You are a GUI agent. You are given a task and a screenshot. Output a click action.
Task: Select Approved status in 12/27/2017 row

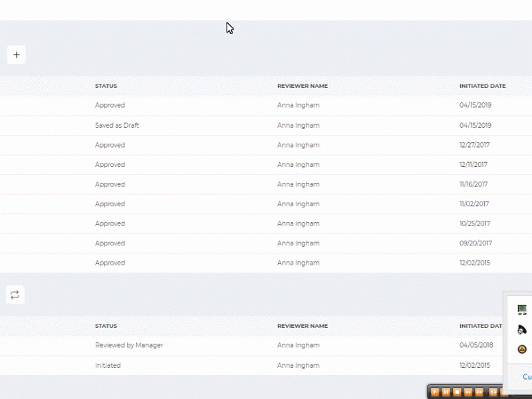(x=110, y=145)
